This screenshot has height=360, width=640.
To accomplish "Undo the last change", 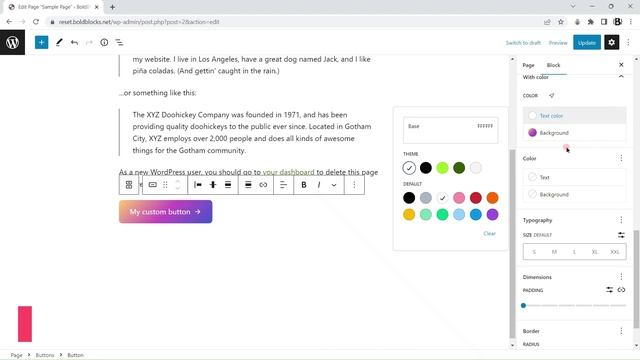I will click(74, 42).
